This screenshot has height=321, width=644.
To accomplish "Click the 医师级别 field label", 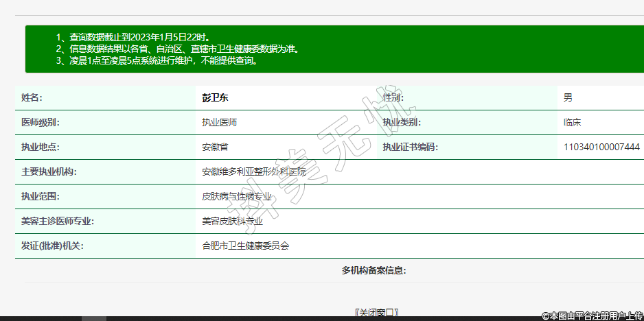I will pyautogui.click(x=41, y=122).
